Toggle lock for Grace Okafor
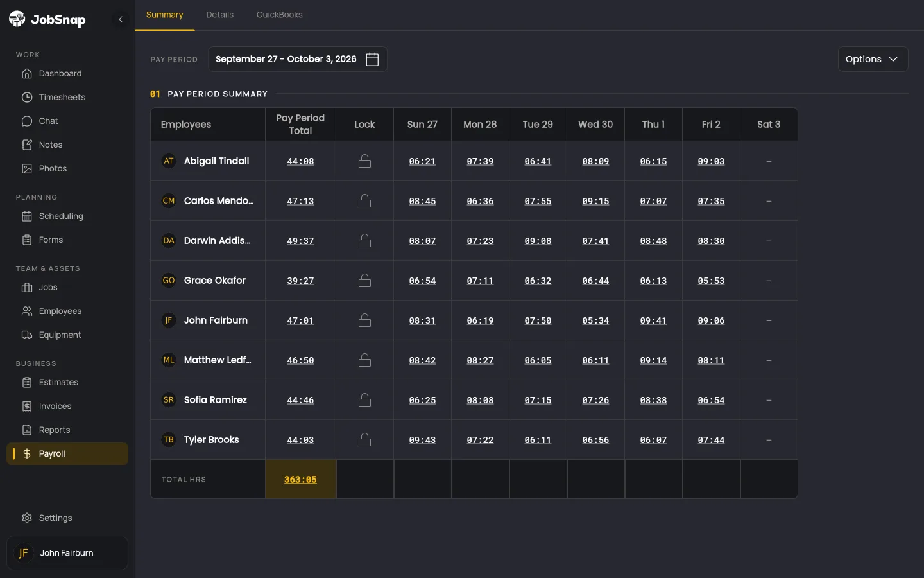This screenshot has width=924, height=578. point(364,281)
